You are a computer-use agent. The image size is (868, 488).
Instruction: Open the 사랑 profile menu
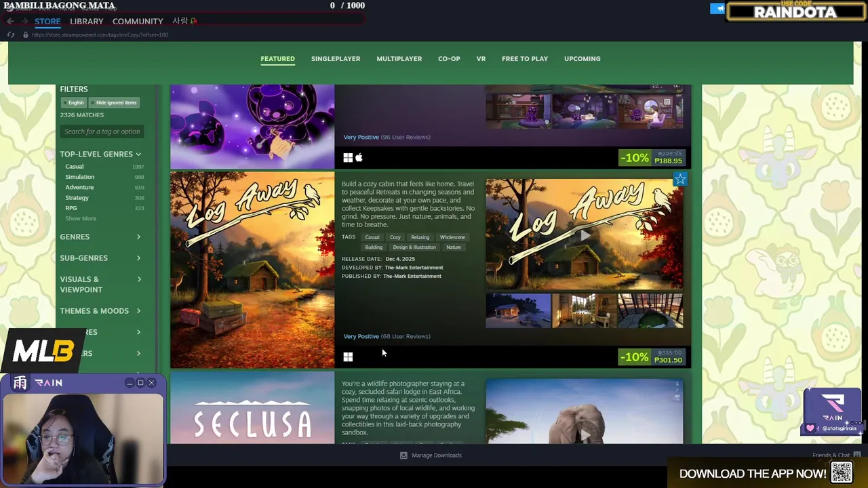click(x=184, y=21)
